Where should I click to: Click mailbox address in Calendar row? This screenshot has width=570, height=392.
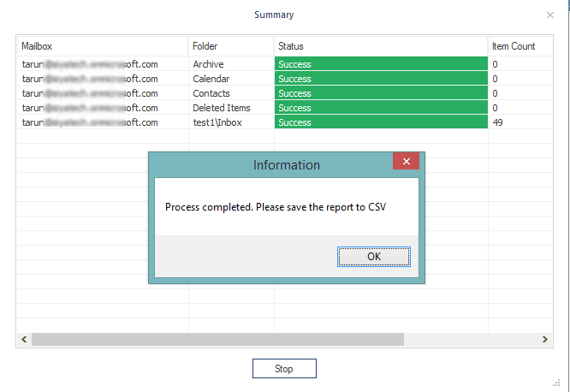[x=90, y=79]
